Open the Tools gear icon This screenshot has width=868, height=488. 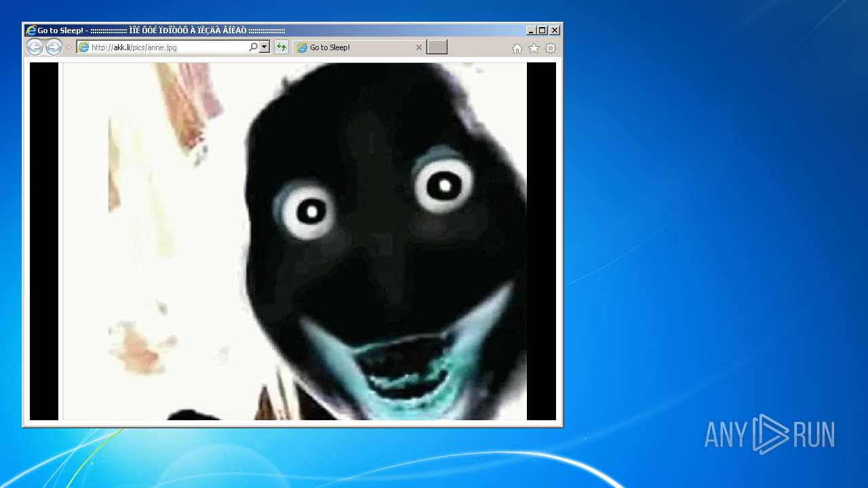point(551,48)
